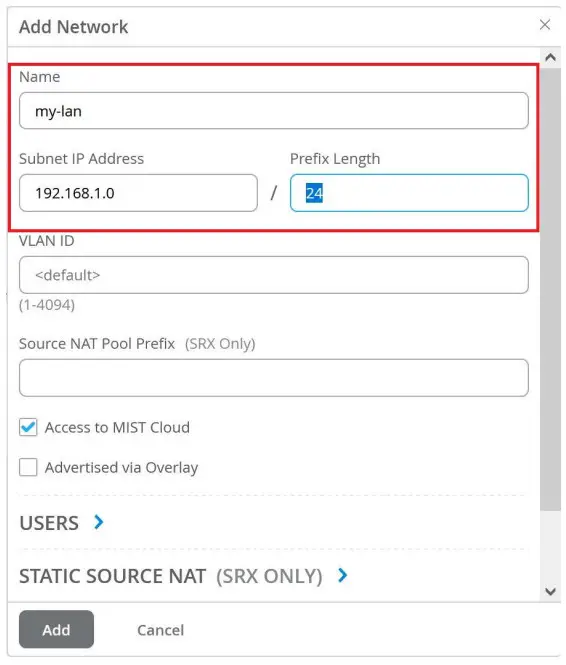Viewport: 566px width, 665px height.
Task: Click the VLAN ID input field
Action: 273,275
